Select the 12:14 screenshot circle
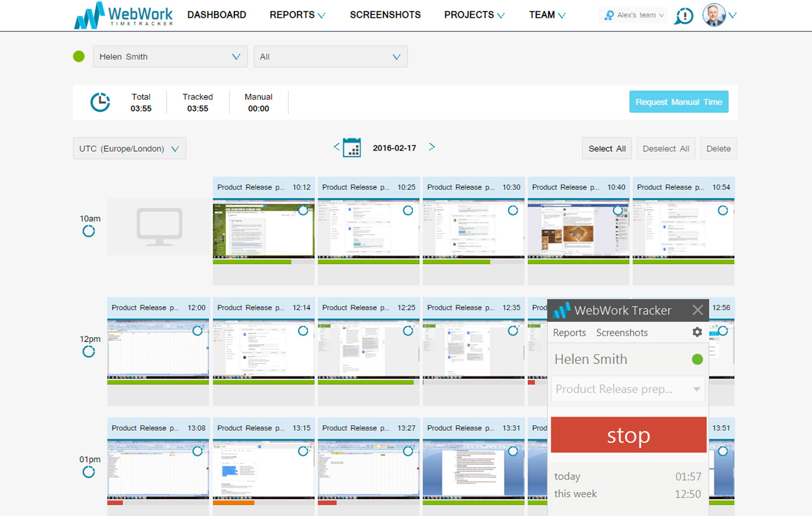 click(x=303, y=330)
